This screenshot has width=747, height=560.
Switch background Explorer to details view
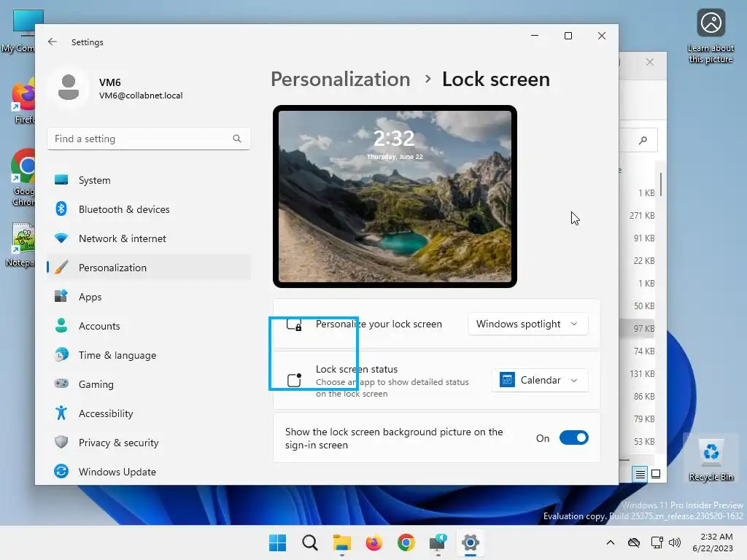click(640, 474)
